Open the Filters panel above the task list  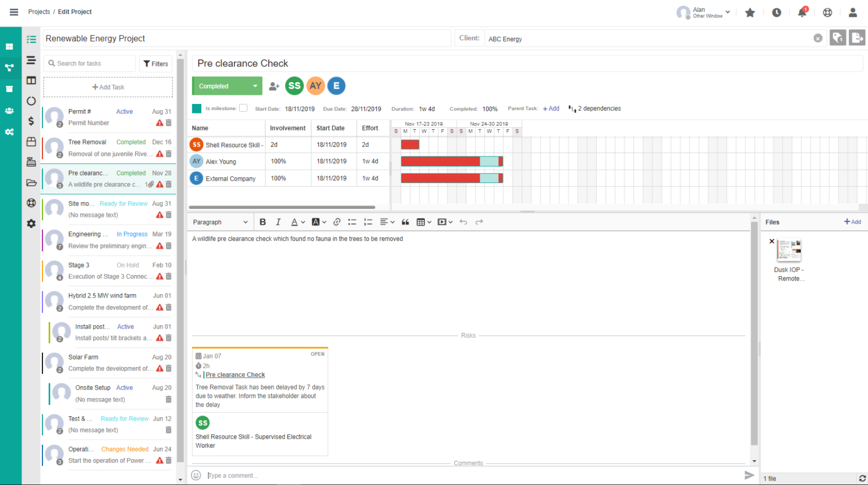155,63
